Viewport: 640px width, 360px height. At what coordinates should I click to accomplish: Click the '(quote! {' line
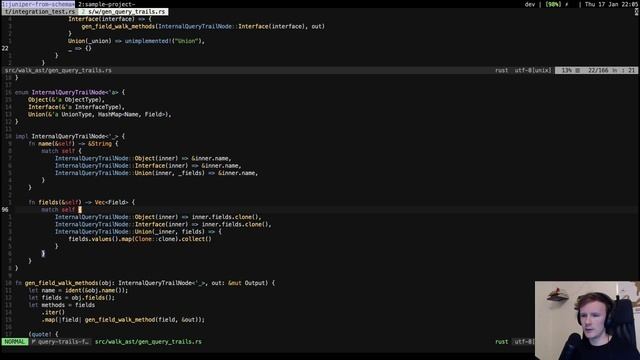click(x=43, y=334)
